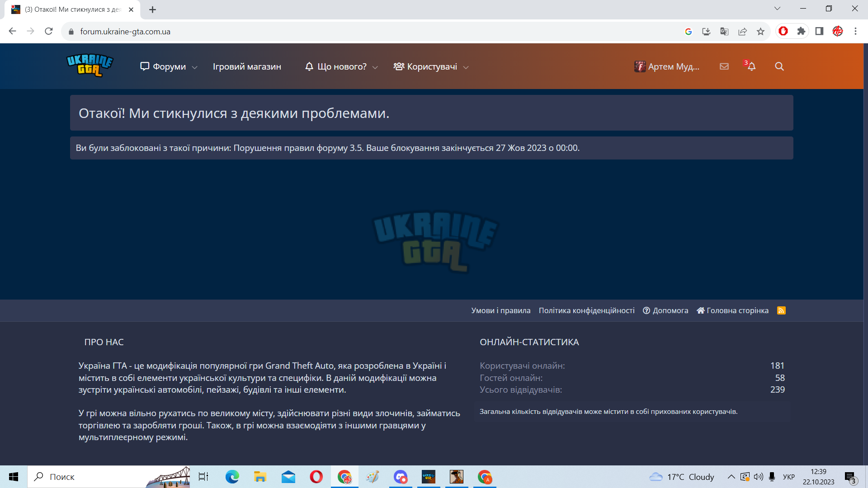
Task: Open the Умови і правила link
Action: (x=500, y=310)
